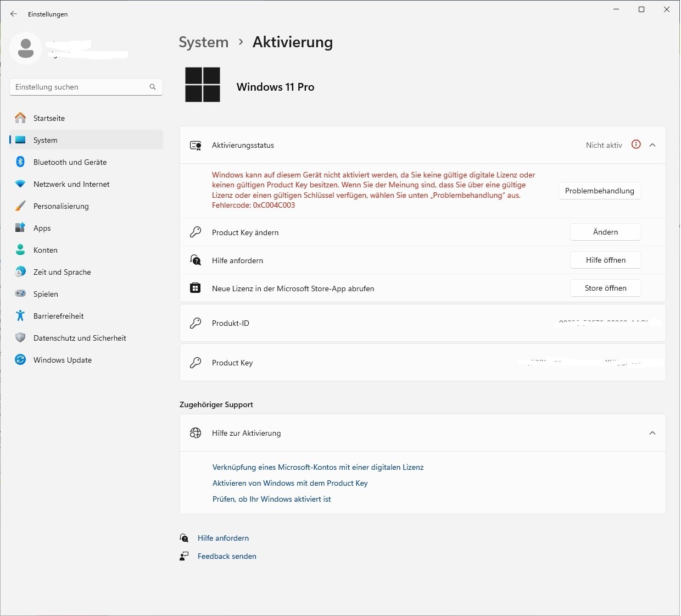Click the user profile avatar

point(26,48)
